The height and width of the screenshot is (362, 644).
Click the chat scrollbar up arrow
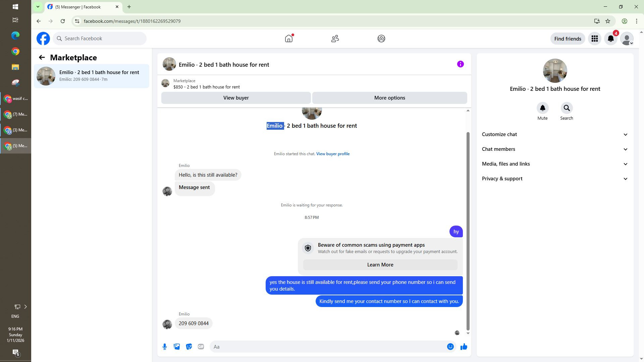pos(468,111)
